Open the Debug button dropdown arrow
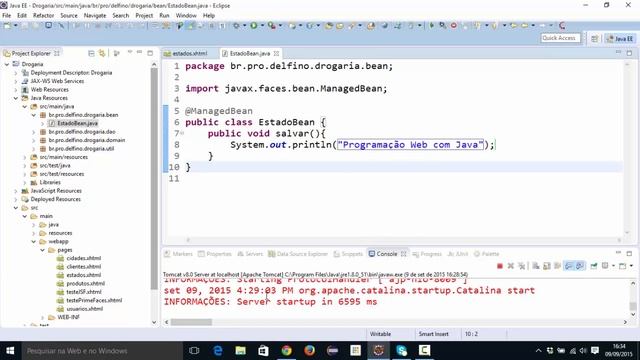Image resolution: width=640 pixels, height=360 pixels. [244, 25]
